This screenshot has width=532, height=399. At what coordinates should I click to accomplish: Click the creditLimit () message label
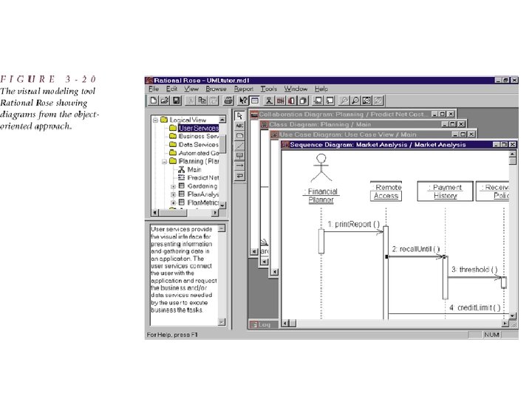pyautogui.click(x=475, y=307)
